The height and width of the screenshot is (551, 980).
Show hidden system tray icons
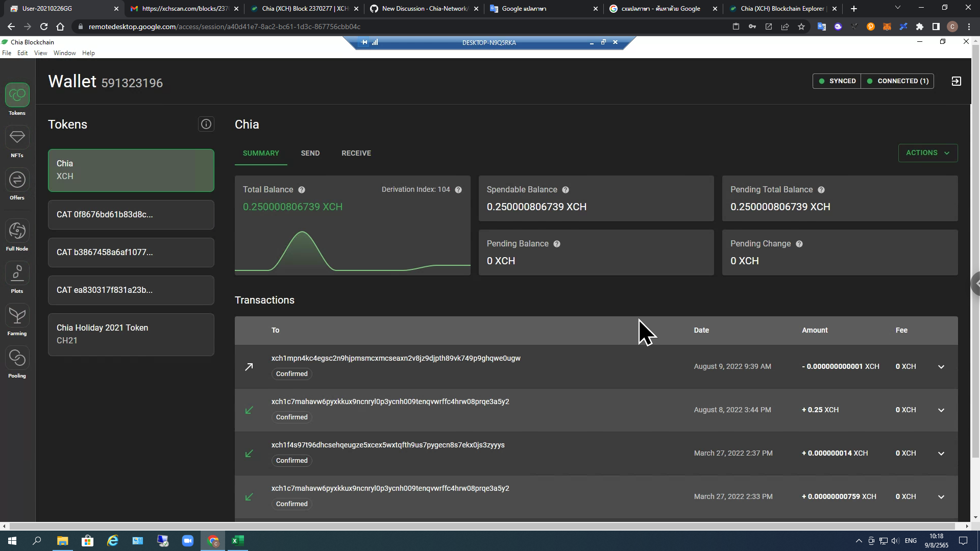(x=859, y=541)
